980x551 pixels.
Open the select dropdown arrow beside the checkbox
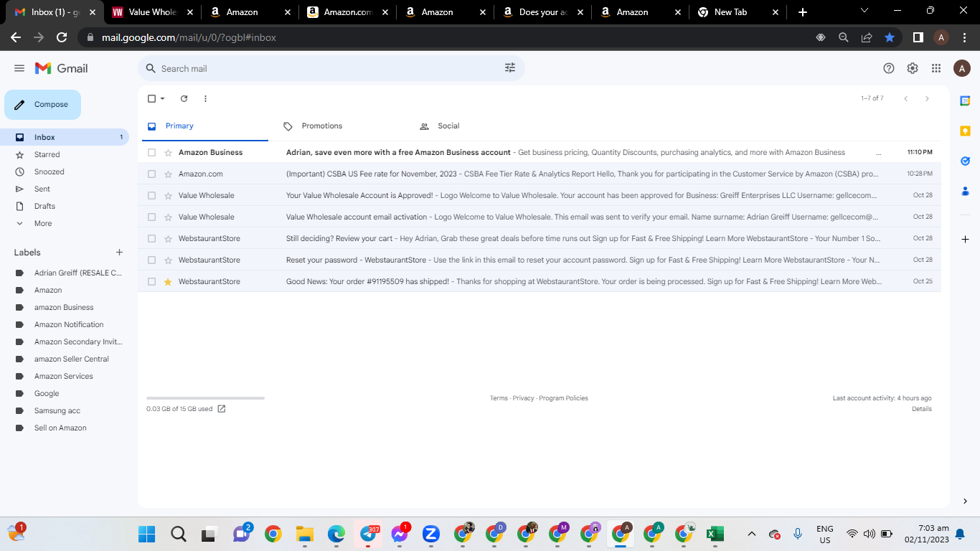point(163,98)
